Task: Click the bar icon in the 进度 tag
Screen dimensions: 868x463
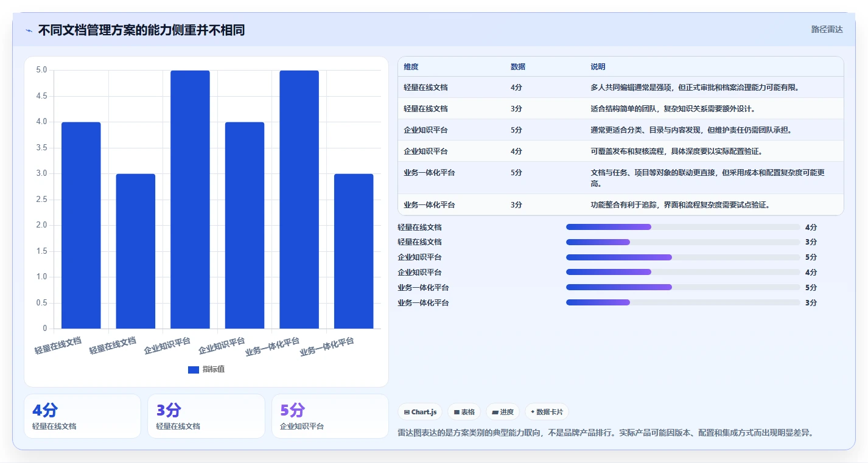Action: tap(495, 412)
